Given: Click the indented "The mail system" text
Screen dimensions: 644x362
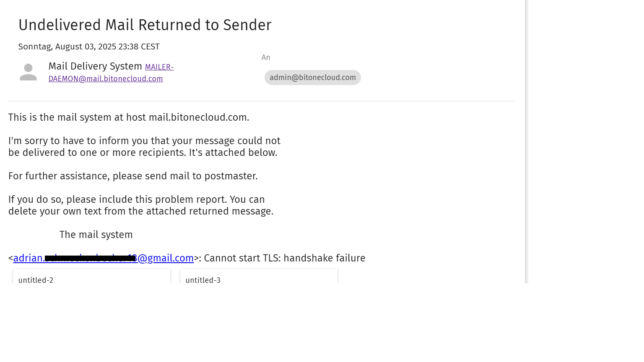Looking at the screenshot, I should point(96,235).
